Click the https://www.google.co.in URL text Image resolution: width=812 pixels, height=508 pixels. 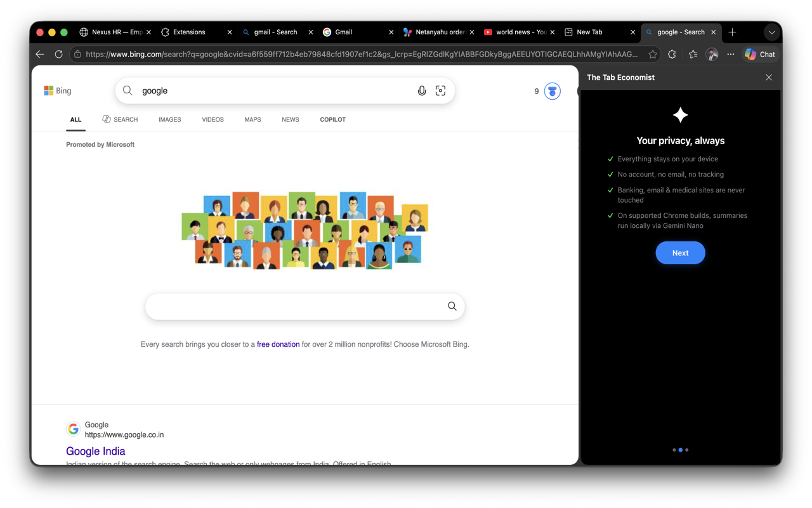[124, 435]
